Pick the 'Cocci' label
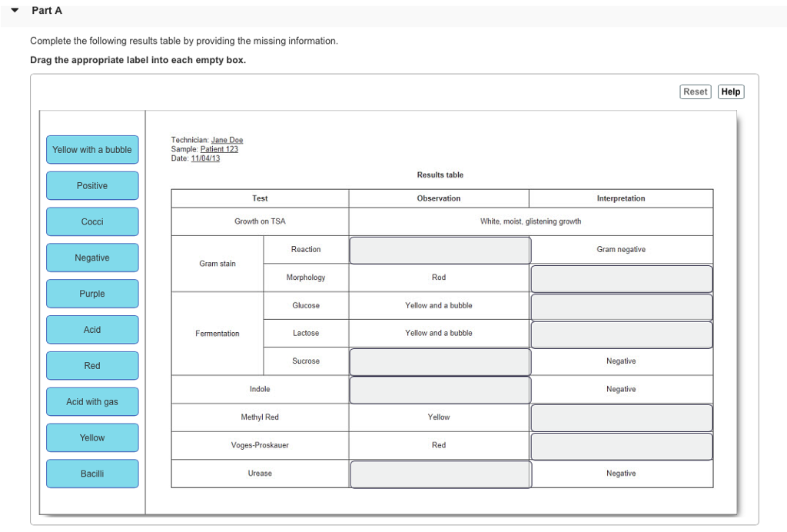The height and width of the screenshot is (532, 787). [92, 222]
